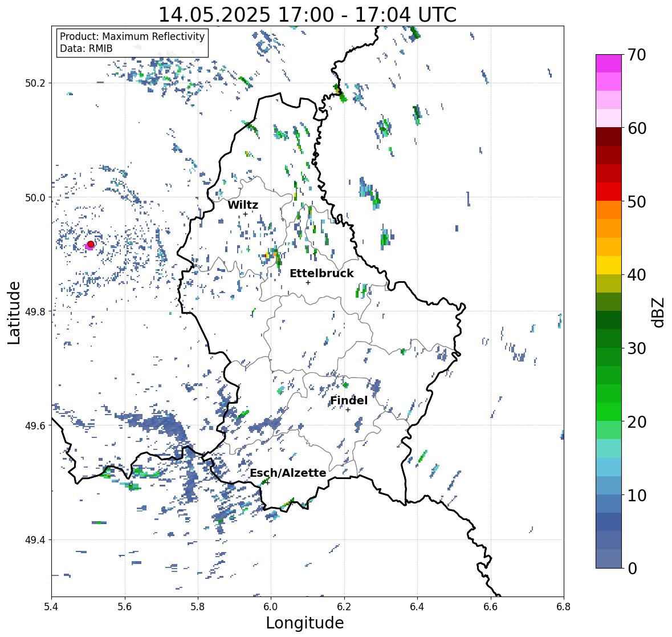The width and height of the screenshot is (672, 637).
Task: Click the 60 value on colorbar
Action: click(x=637, y=128)
